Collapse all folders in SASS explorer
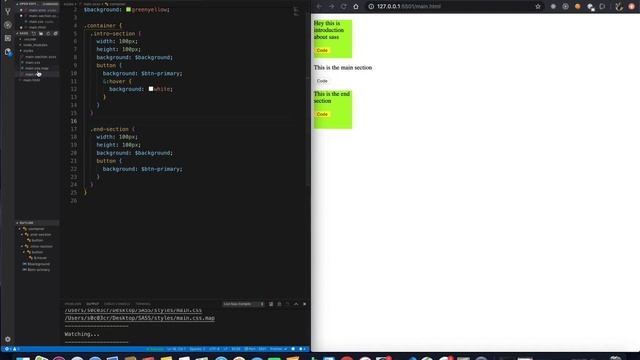This screenshot has width=640, height=360. (56, 33)
